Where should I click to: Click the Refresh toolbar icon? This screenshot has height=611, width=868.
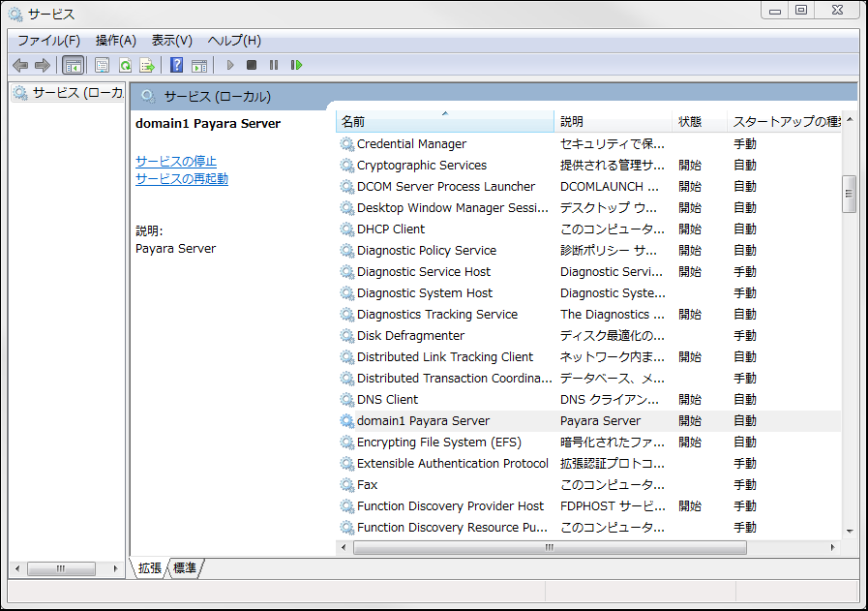125,65
